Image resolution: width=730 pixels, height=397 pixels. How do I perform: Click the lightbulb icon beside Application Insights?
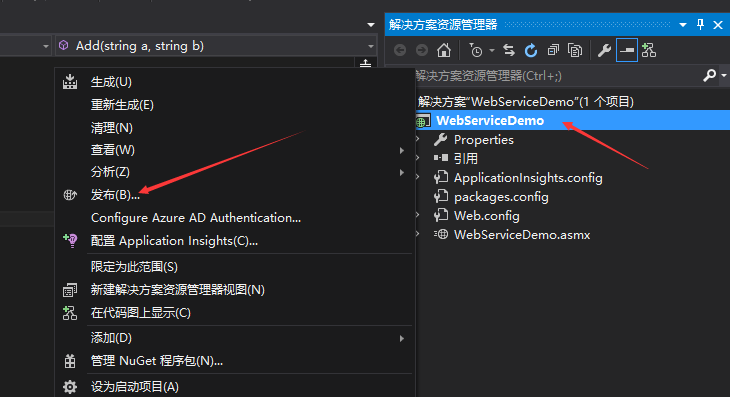click(70, 241)
